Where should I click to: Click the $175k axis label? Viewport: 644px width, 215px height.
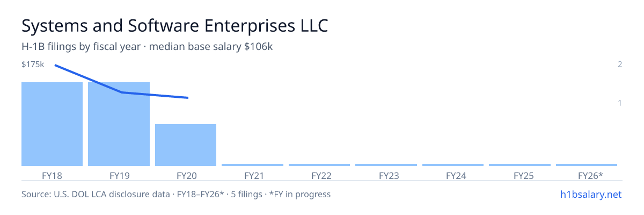point(33,64)
